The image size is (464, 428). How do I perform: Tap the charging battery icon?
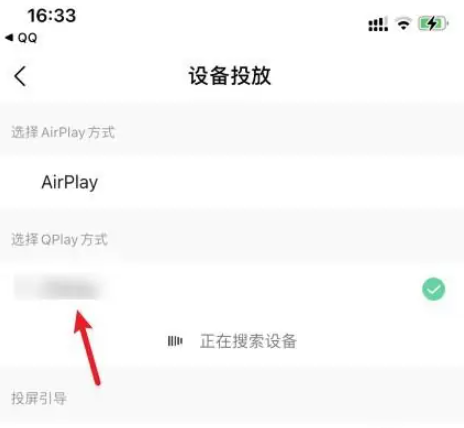click(433, 24)
